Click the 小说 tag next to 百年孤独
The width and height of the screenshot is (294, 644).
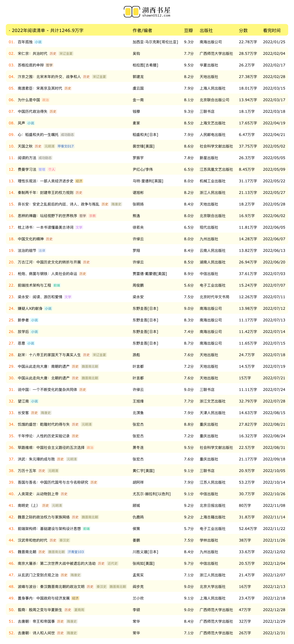click(x=38, y=42)
